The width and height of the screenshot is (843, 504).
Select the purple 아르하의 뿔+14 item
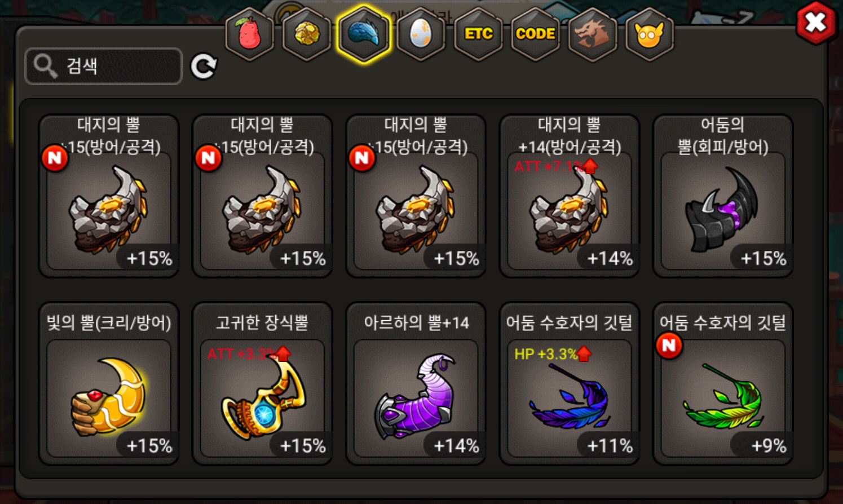416,384
